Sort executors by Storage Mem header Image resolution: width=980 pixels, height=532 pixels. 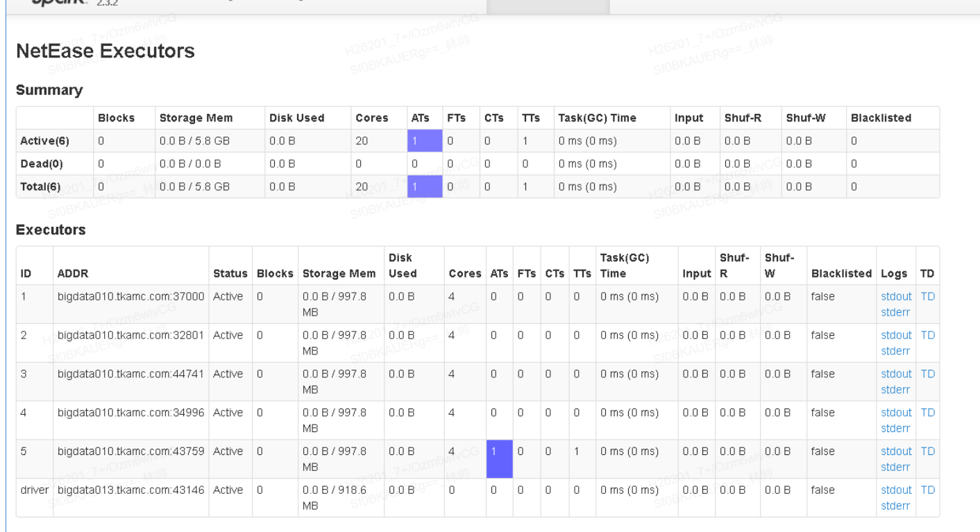tap(339, 274)
